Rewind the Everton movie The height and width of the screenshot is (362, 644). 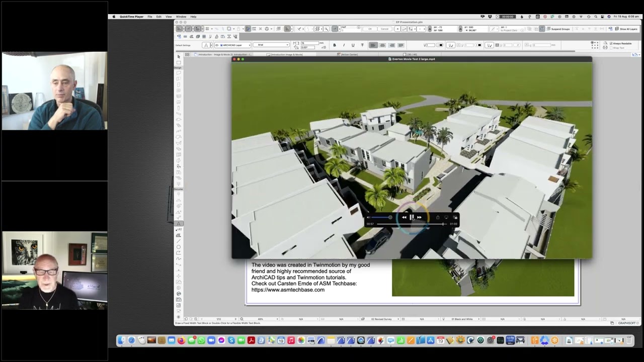click(x=404, y=217)
